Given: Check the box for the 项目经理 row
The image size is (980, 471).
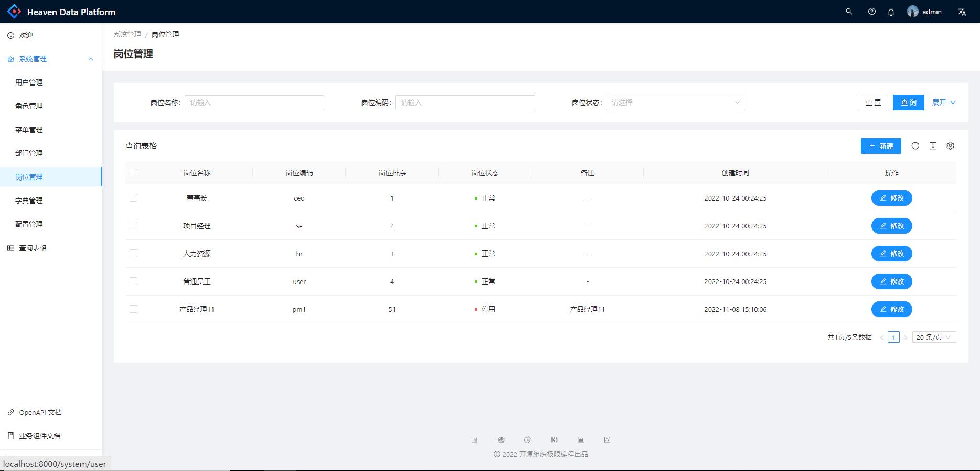Looking at the screenshot, I should click(x=133, y=225).
